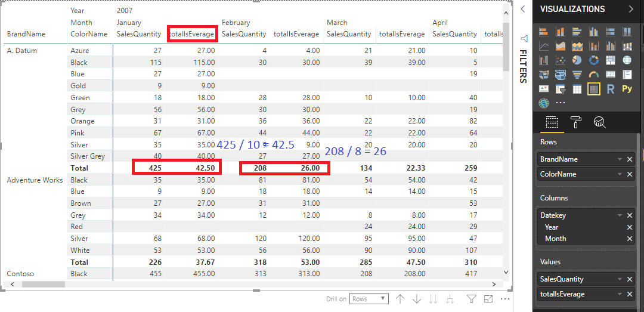Select the Line chart visual
The image size is (644, 312).
pos(544,46)
